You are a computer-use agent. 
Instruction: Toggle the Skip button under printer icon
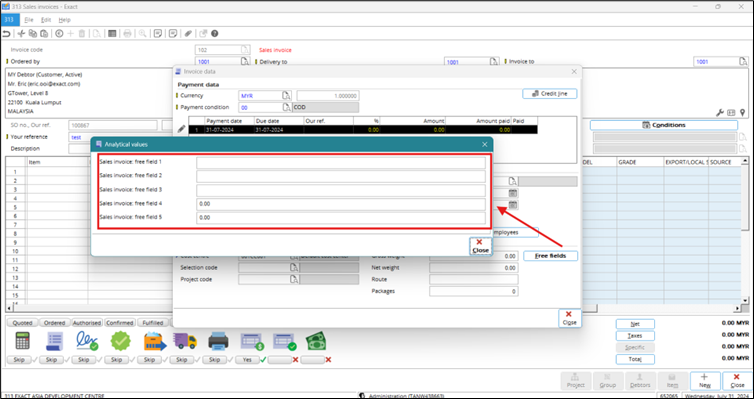214,360
